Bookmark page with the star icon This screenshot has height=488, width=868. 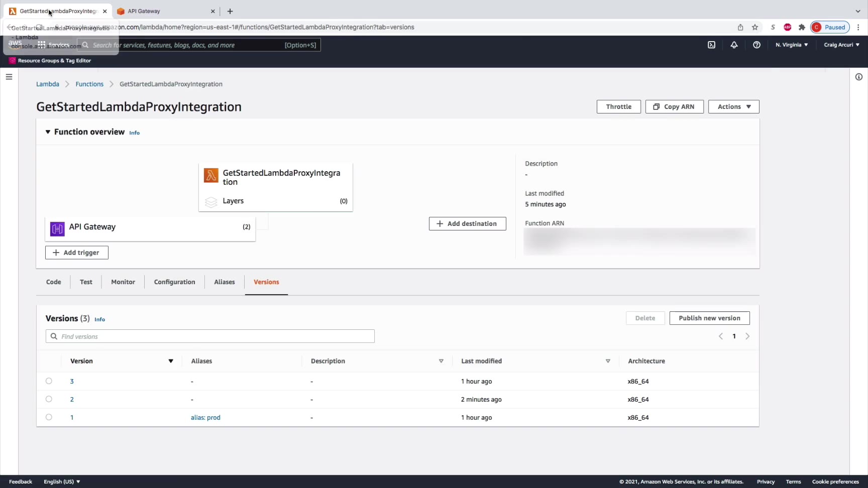[x=755, y=27]
